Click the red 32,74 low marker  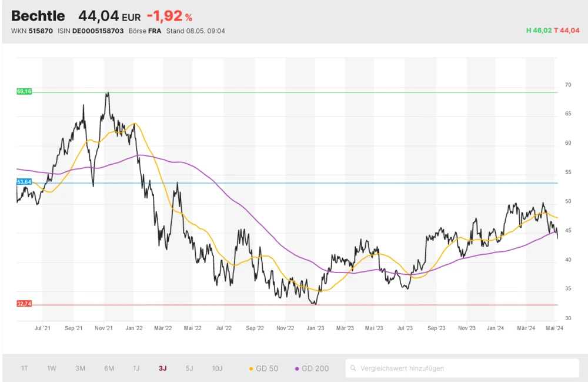click(x=24, y=304)
